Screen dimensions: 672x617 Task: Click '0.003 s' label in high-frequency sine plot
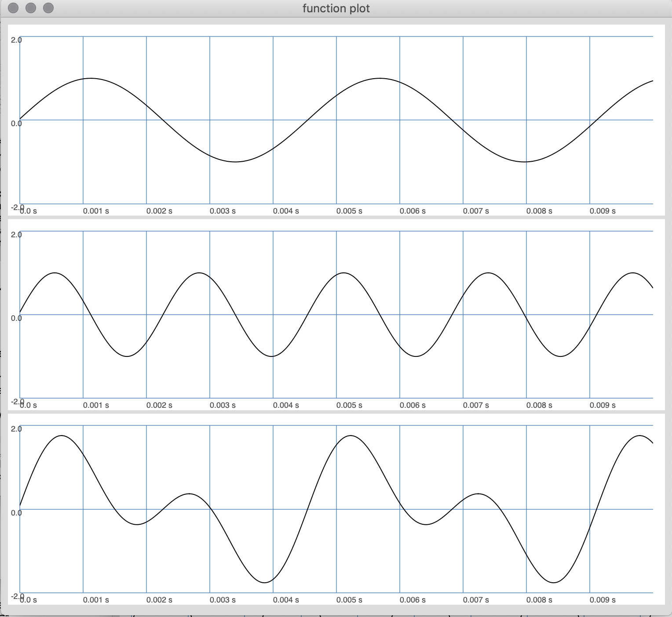(x=223, y=405)
